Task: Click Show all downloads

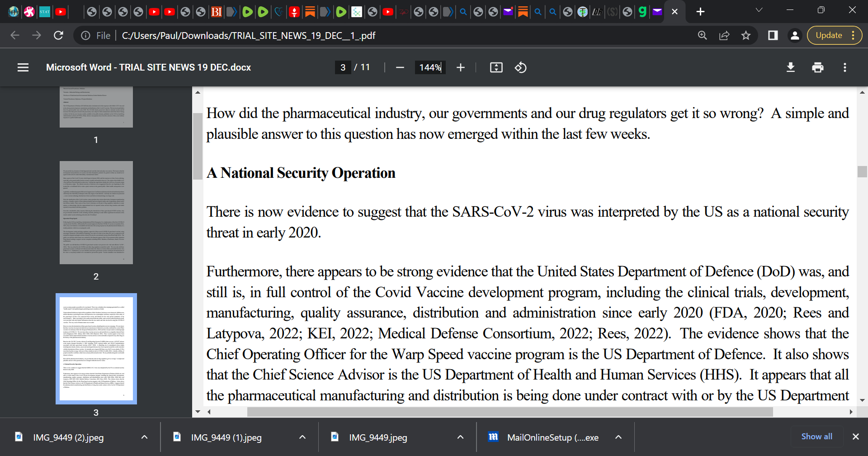Action: point(816,437)
